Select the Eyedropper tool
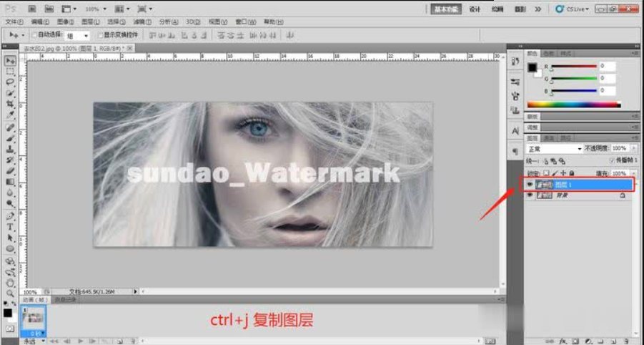Viewport: 644px width, 345px height. (x=10, y=115)
